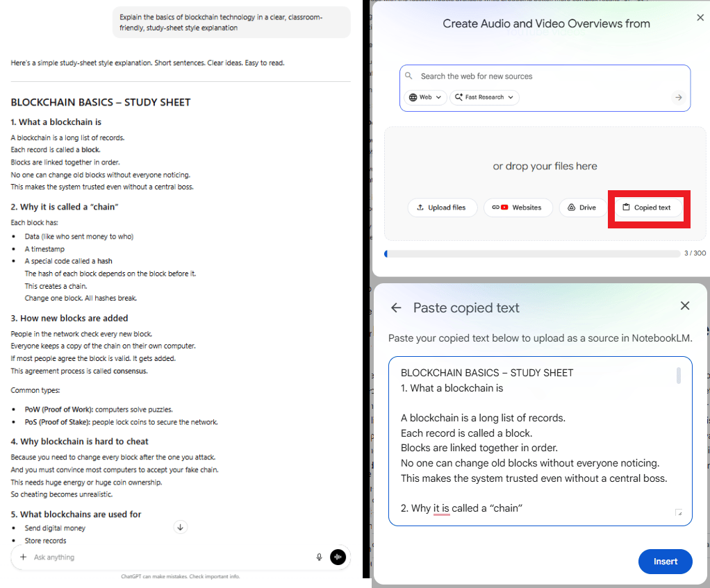
Task: Click the user prompt bubble about blockchain basics
Action: tap(231, 23)
